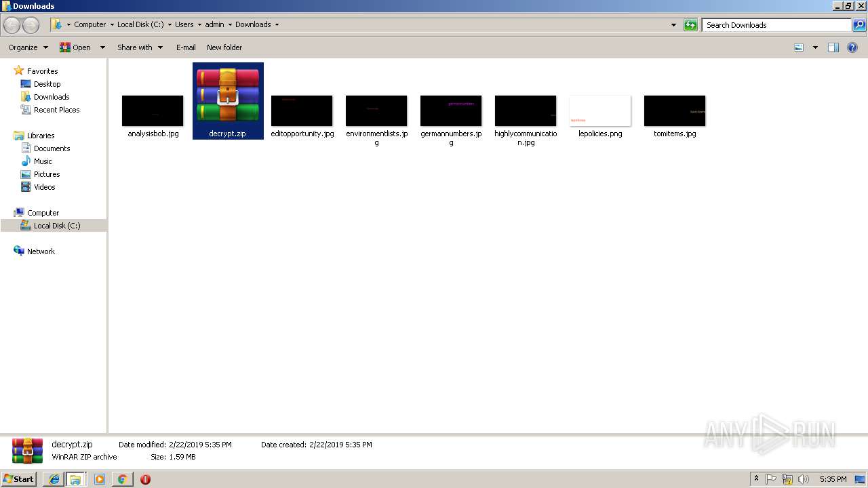Click the volume speaker tray icon
The image size is (868, 488).
coord(804,479)
